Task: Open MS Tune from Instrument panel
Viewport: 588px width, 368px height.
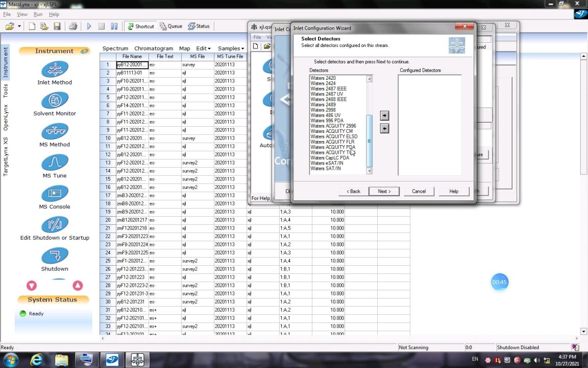Action: click(x=55, y=163)
